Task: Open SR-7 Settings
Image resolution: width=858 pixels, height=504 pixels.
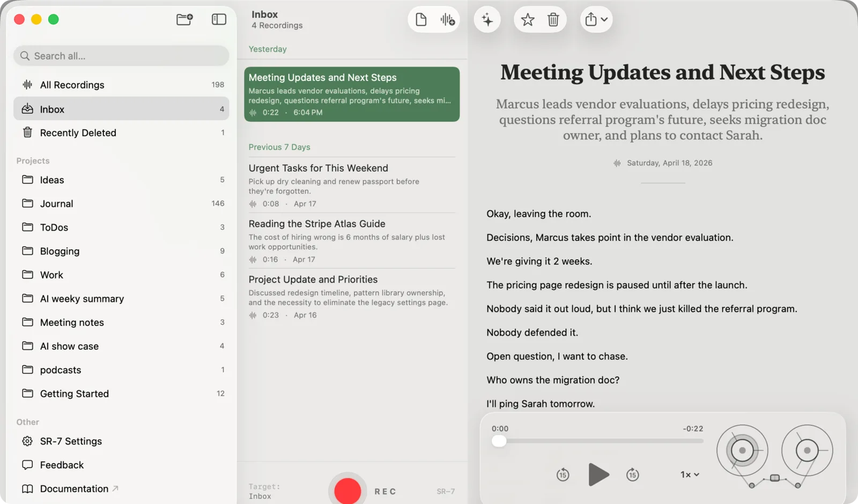Action: tap(121, 441)
